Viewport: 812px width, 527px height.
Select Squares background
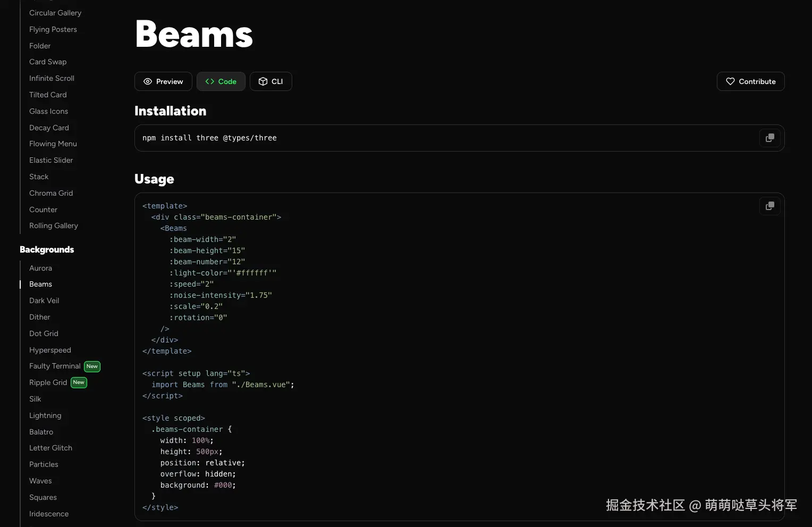coord(43,497)
